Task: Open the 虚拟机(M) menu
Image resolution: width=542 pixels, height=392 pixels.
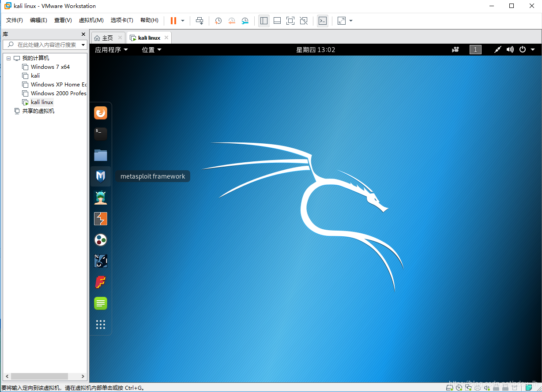Action: (x=91, y=20)
